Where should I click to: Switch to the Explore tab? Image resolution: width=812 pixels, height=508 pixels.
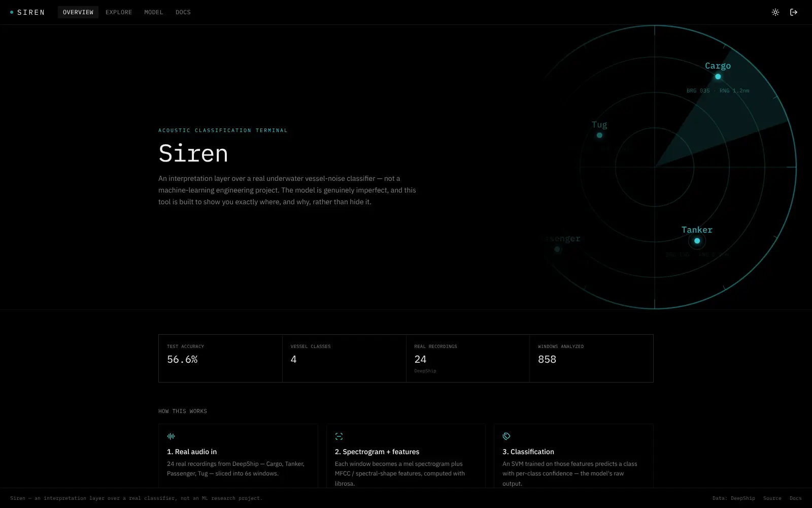point(119,12)
